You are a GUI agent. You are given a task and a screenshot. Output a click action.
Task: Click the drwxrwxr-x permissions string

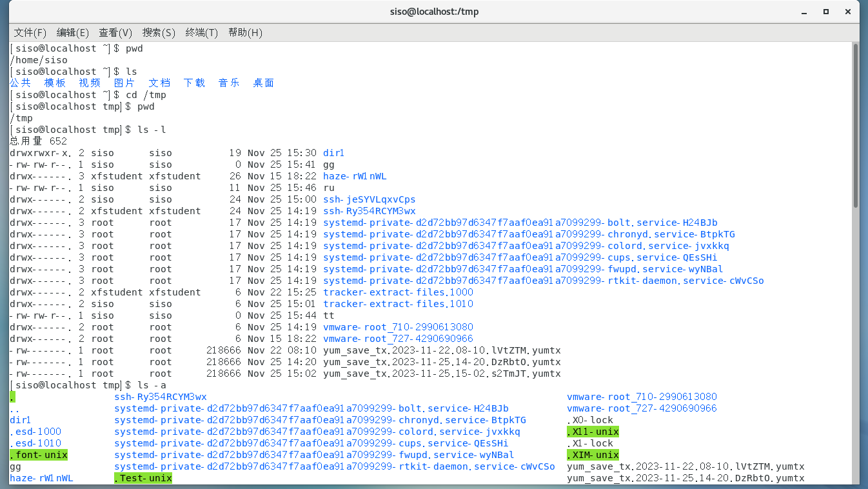click(39, 153)
